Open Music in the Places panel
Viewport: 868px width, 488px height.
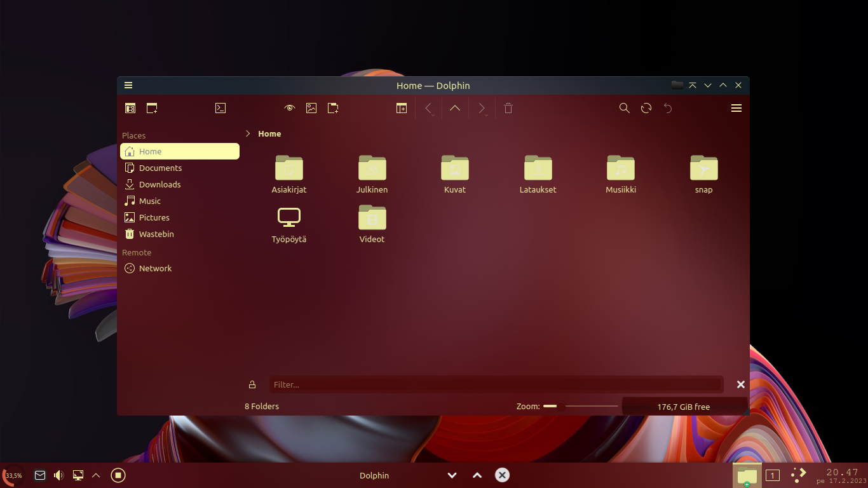click(180, 201)
